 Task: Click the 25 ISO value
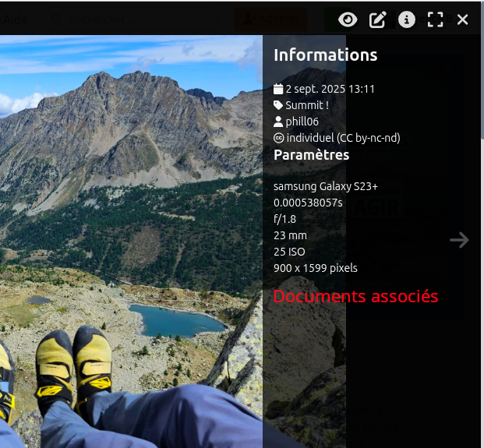click(289, 252)
